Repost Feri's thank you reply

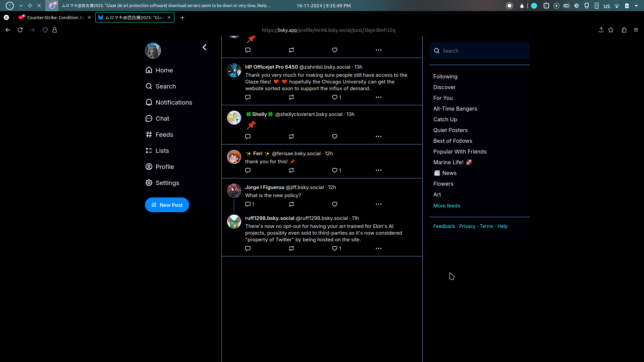click(291, 170)
